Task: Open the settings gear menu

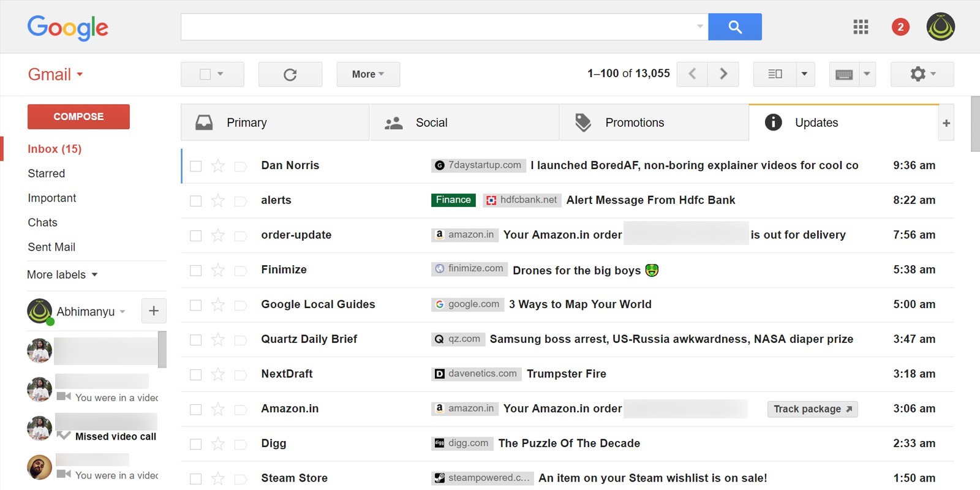Action: [922, 74]
